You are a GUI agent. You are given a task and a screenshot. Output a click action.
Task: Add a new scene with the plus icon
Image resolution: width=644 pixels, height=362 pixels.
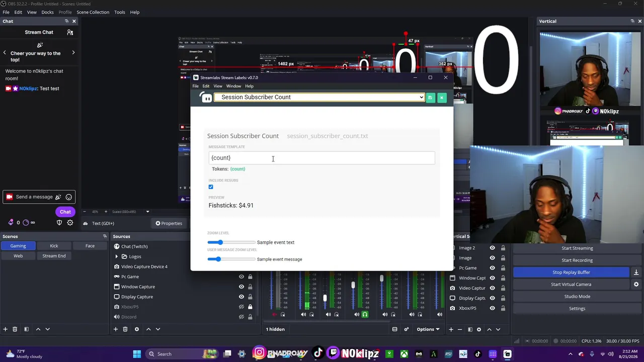[5, 329]
